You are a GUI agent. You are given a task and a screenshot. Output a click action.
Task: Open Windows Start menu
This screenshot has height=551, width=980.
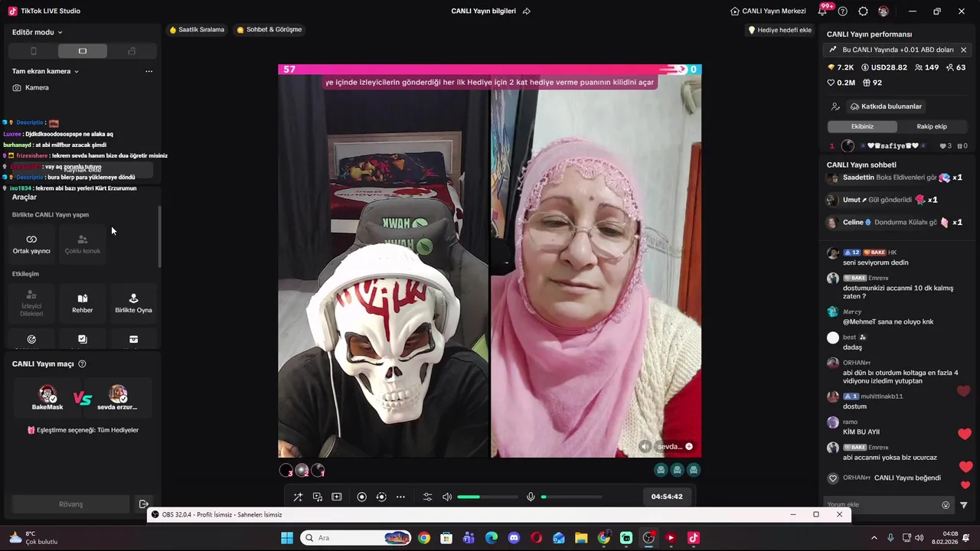pyautogui.click(x=287, y=538)
